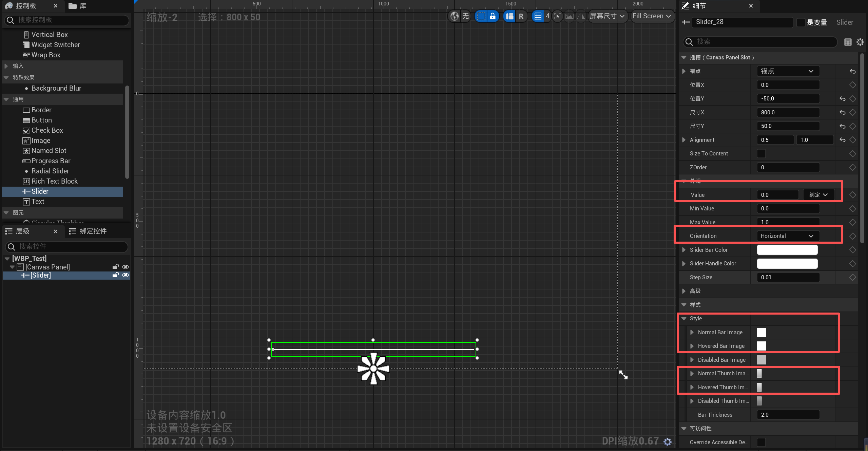Toggle the dashed outline display button
Screen dimensions: 868x451
(x=481, y=16)
